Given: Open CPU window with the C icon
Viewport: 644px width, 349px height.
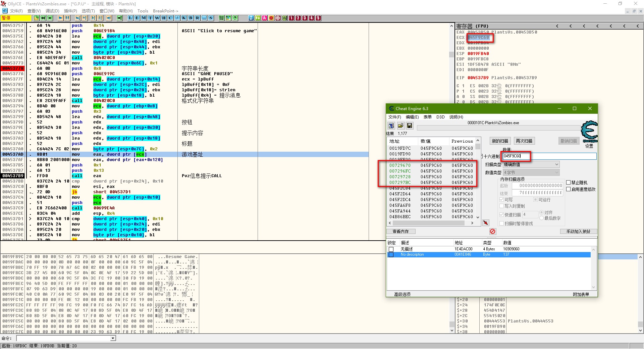Looking at the screenshot, I should (x=170, y=18).
